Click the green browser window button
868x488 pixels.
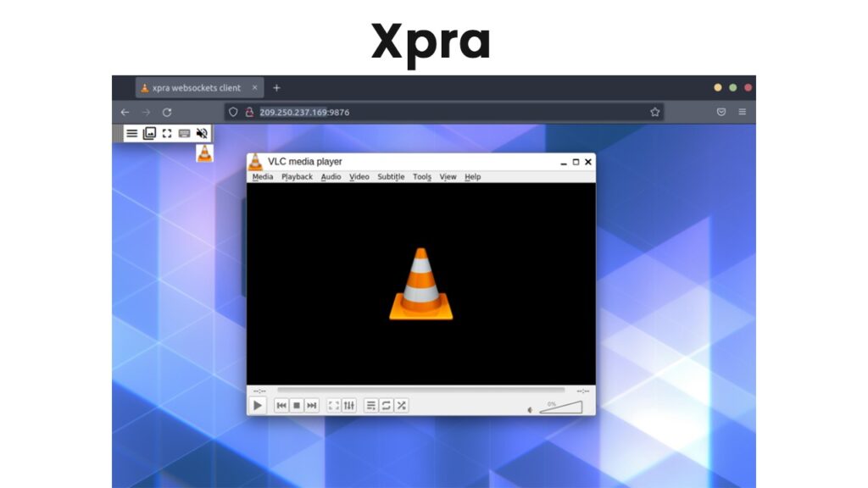[x=733, y=87]
